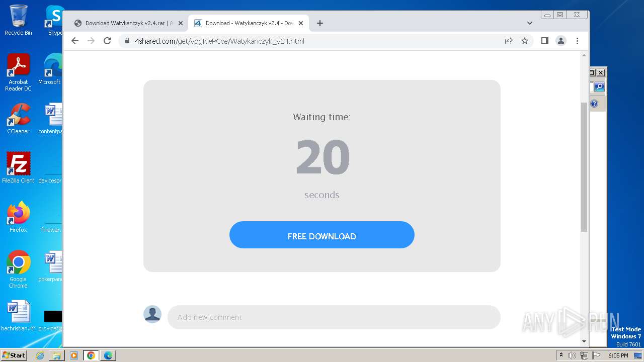This screenshot has height=362, width=644.
Task: Open the Start menu
Action: (14, 355)
